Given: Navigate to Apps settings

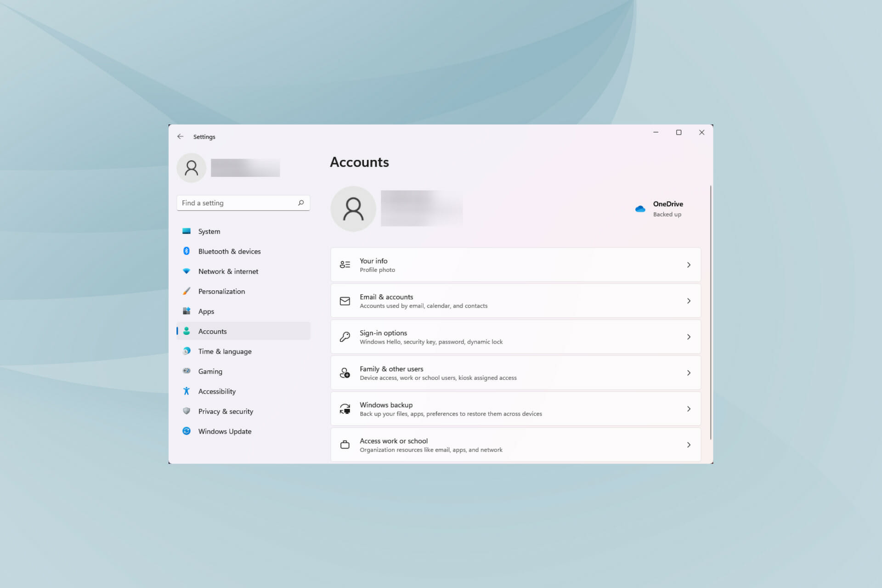Looking at the screenshot, I should point(206,311).
